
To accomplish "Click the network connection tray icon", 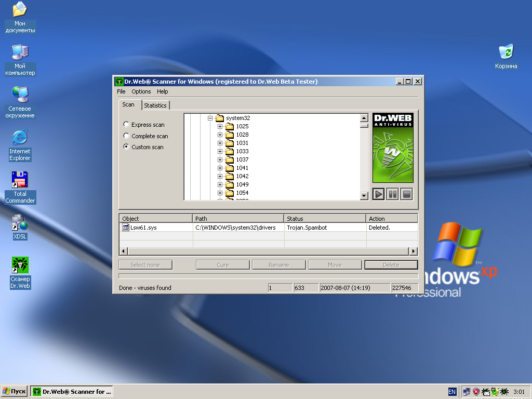I will coord(467,392).
